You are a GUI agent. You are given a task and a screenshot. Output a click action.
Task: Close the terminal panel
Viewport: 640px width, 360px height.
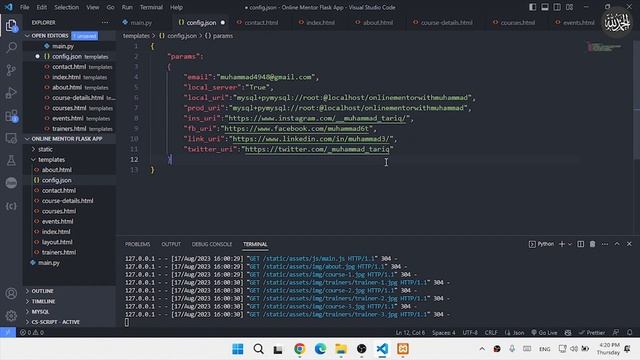coord(629,244)
